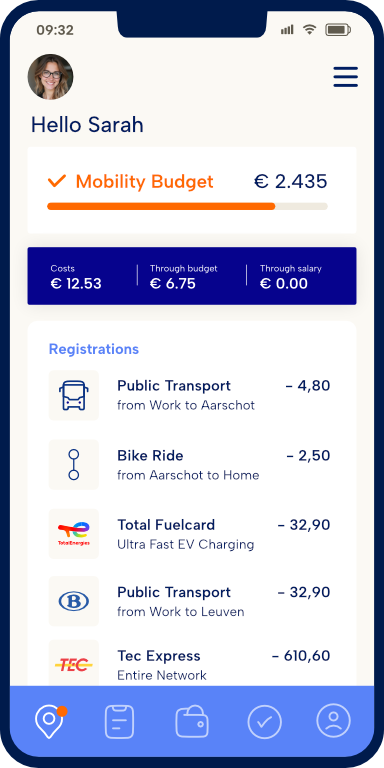Click the TotalEnergies logo icon
The image size is (384, 768).
point(74,534)
